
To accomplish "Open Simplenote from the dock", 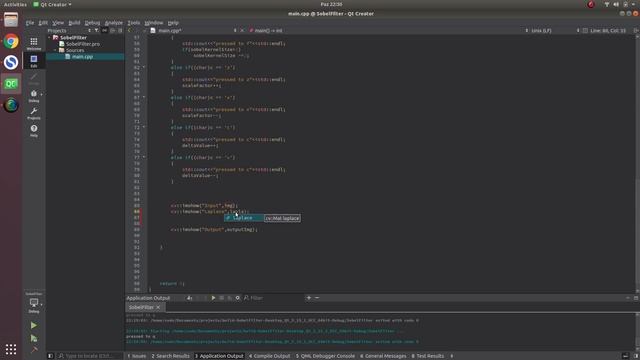I will [11, 62].
